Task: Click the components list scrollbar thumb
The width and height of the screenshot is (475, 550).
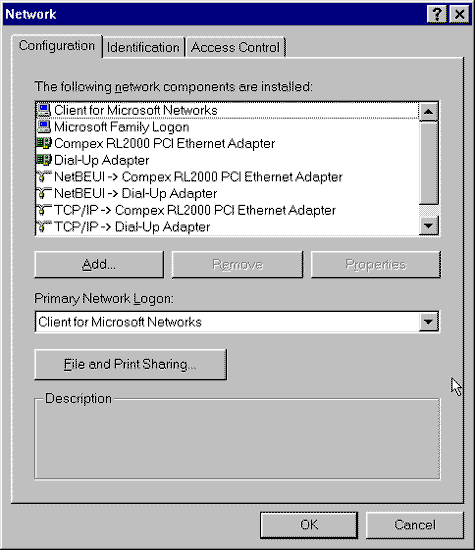Action: coord(428,162)
